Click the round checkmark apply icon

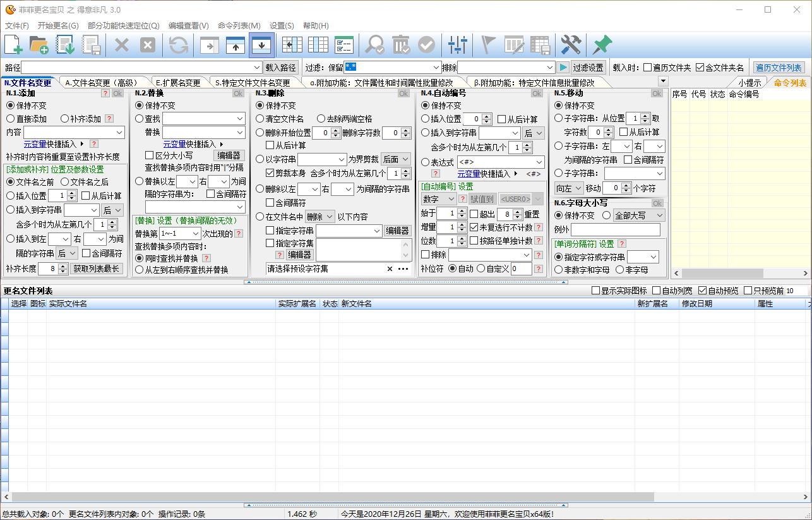(x=427, y=45)
